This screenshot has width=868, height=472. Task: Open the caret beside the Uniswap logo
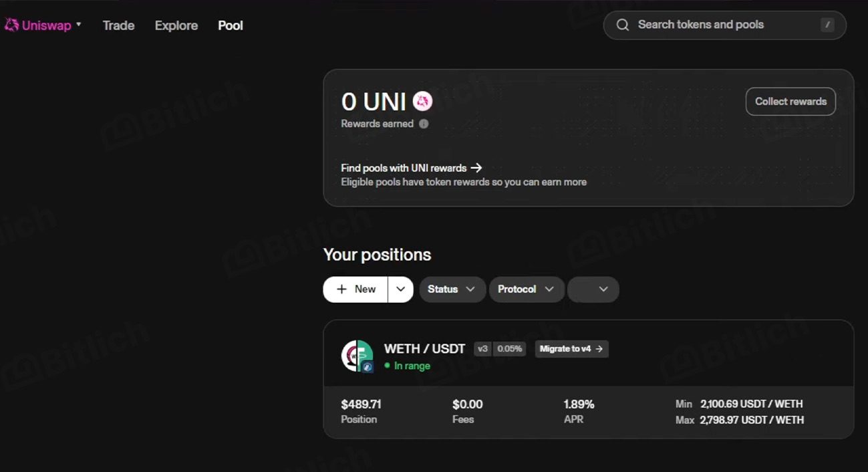point(79,25)
